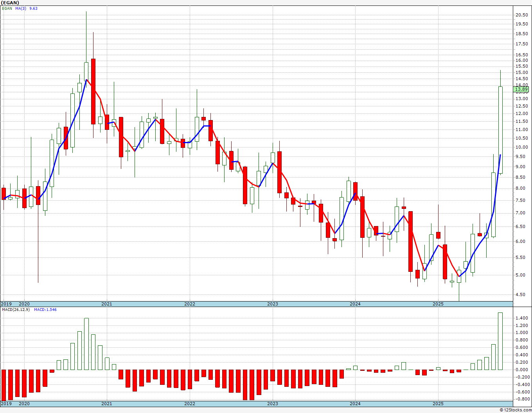Click the 2022 marker on MACD time axis

point(189,404)
